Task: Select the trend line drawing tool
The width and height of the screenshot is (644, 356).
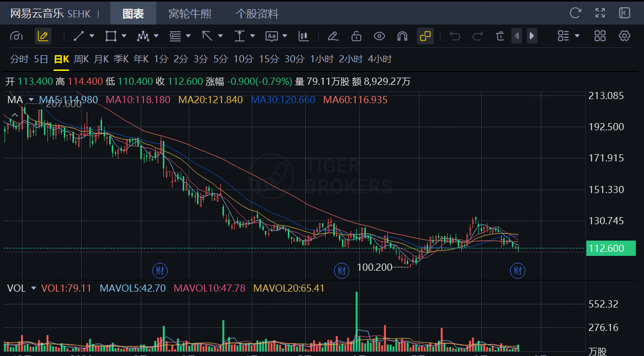Action: [79, 36]
